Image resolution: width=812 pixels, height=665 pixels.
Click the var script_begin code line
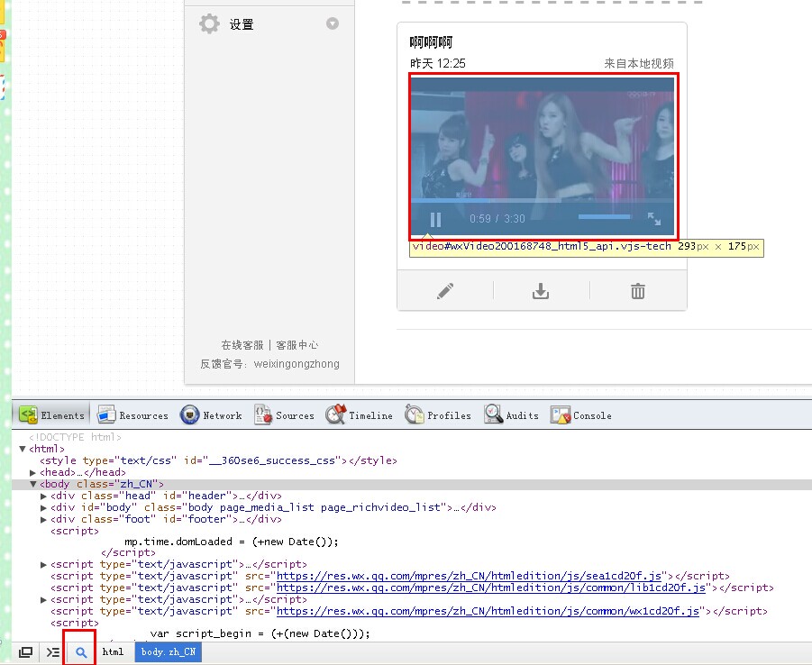[260, 633]
